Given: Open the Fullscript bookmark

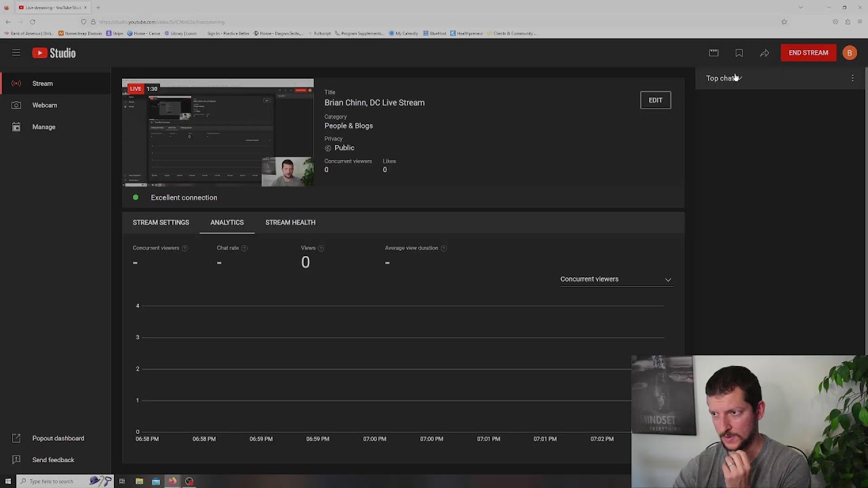Looking at the screenshot, I should pyautogui.click(x=319, y=33).
